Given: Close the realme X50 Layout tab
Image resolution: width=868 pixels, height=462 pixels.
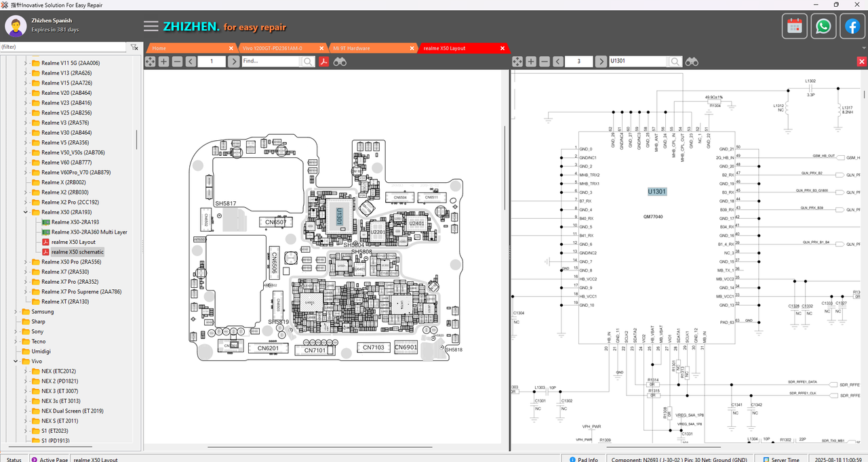Looking at the screenshot, I should click(x=502, y=48).
